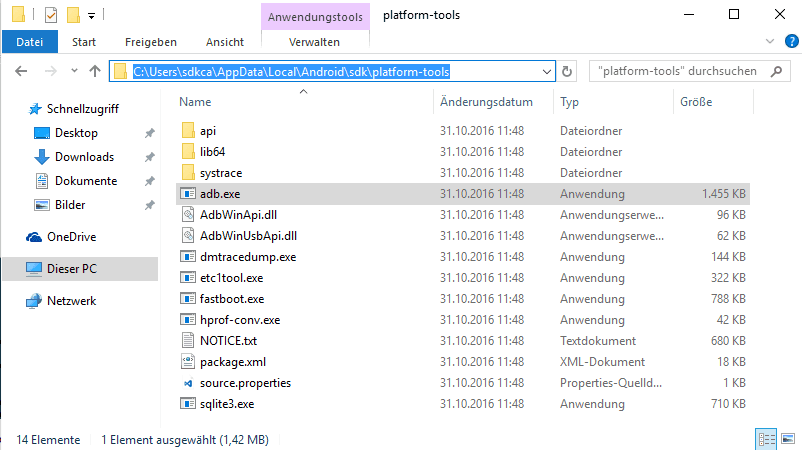Viewport: 803px width, 450px height.
Task: Switch to the Start ribbon tab
Action: pyautogui.click(x=84, y=42)
